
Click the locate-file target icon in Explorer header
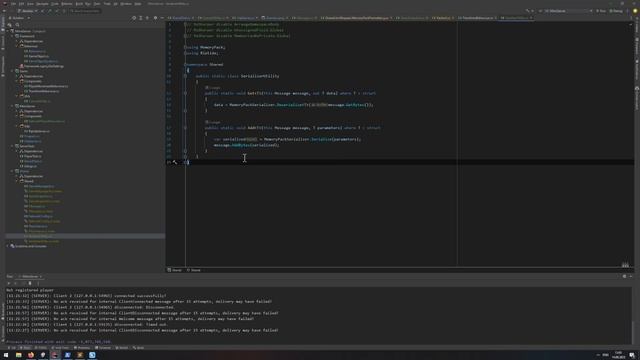tap(134, 18)
